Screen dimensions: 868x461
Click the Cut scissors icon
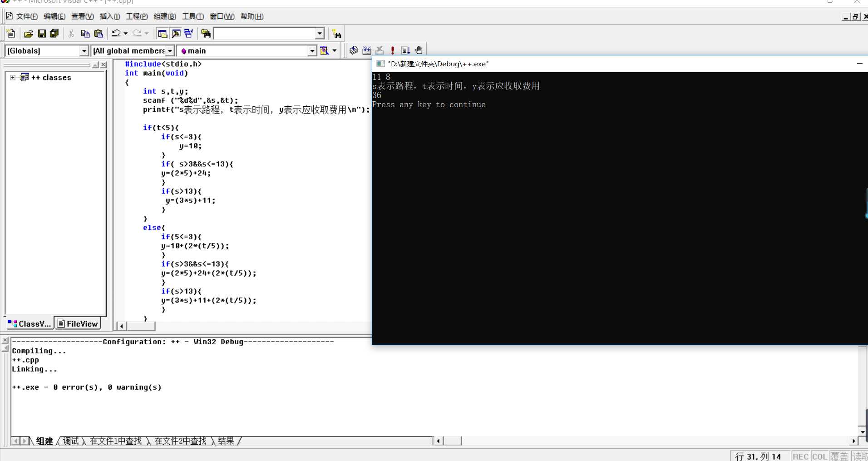click(x=71, y=34)
